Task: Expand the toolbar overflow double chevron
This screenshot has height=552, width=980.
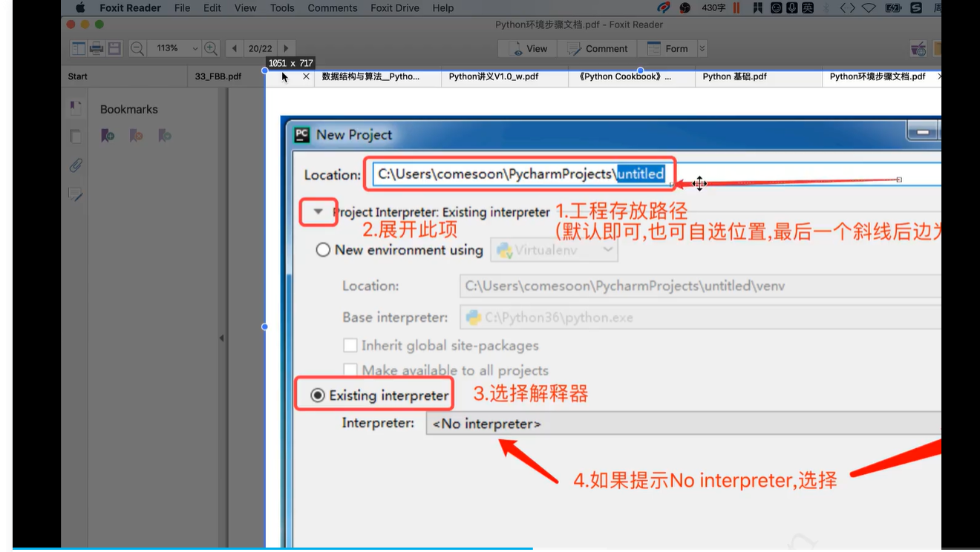Action: [702, 48]
